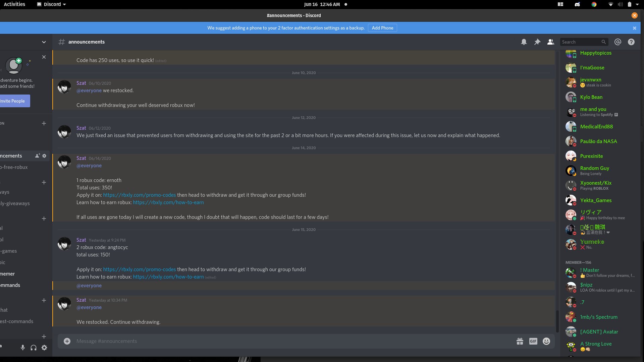Close the Discord window
Screen dimensions: 644x362
tap(634, 15)
